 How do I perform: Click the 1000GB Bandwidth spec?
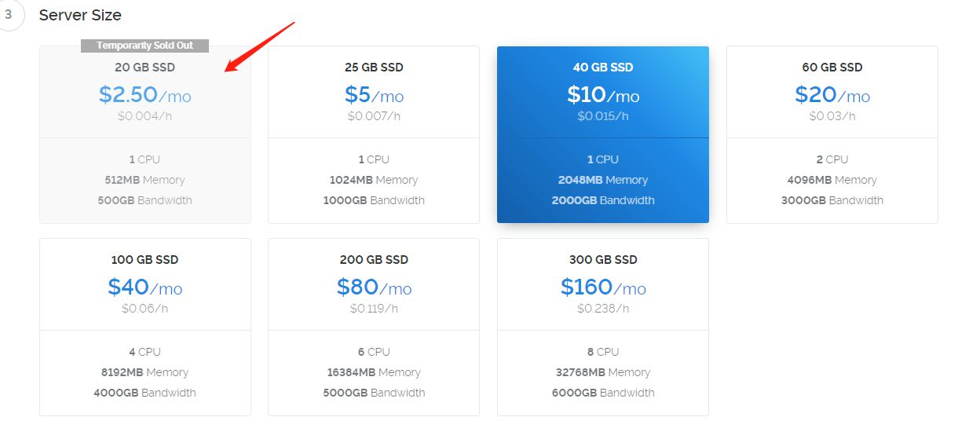tap(374, 200)
